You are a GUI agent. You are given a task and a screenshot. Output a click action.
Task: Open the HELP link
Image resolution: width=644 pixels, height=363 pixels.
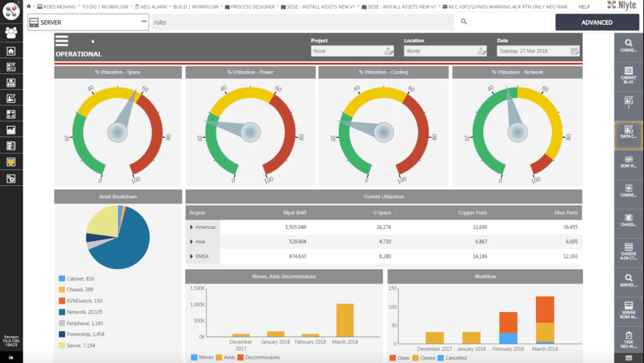(x=584, y=7)
